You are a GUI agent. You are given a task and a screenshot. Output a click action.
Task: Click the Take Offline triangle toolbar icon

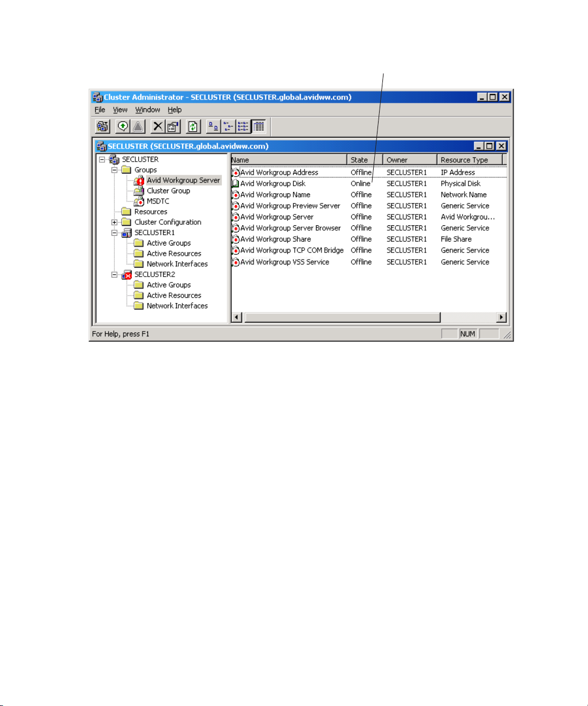(x=138, y=127)
